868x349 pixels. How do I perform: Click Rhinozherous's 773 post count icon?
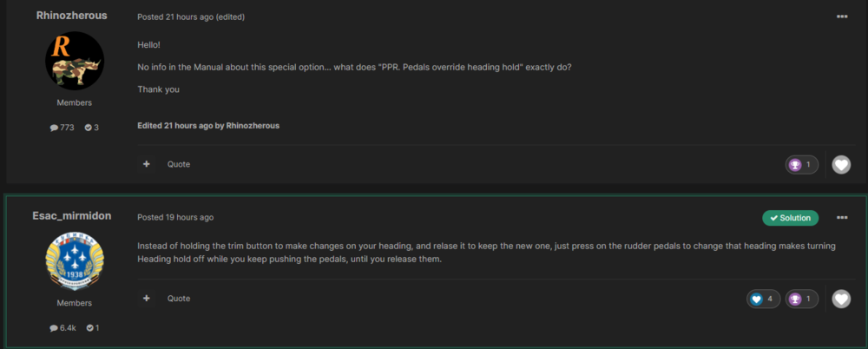[x=55, y=128]
